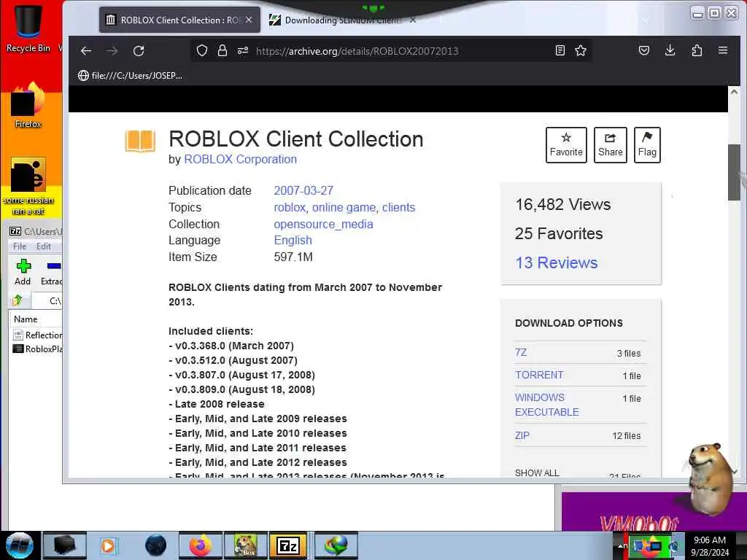Open the tracking protection shield icon
Screen dimensions: 747x560
pyautogui.click(x=202, y=50)
